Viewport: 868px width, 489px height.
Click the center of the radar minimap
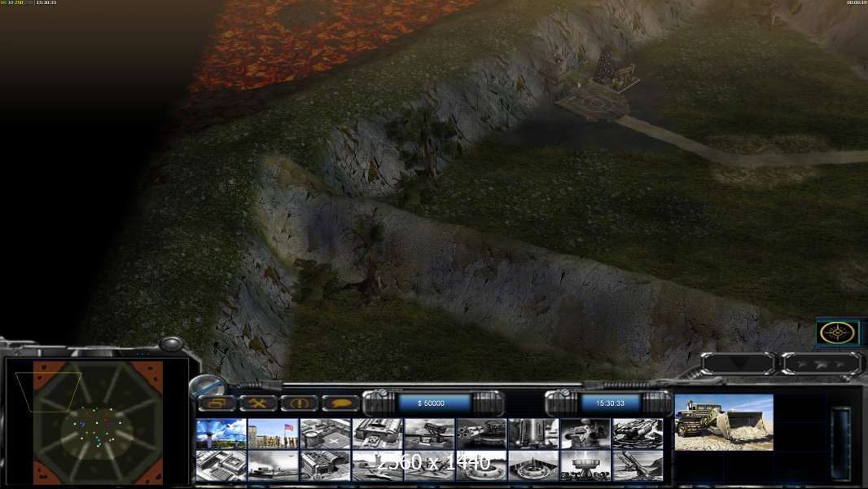tap(98, 422)
